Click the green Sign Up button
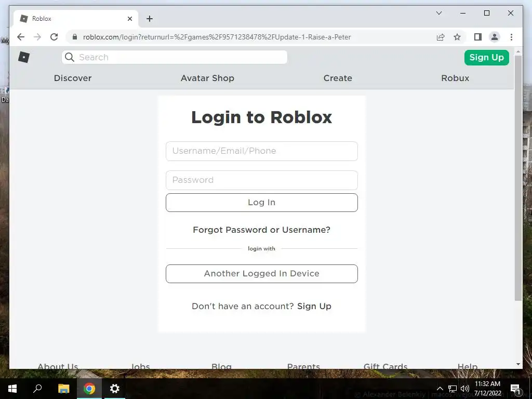This screenshot has height=399, width=532. click(x=486, y=57)
